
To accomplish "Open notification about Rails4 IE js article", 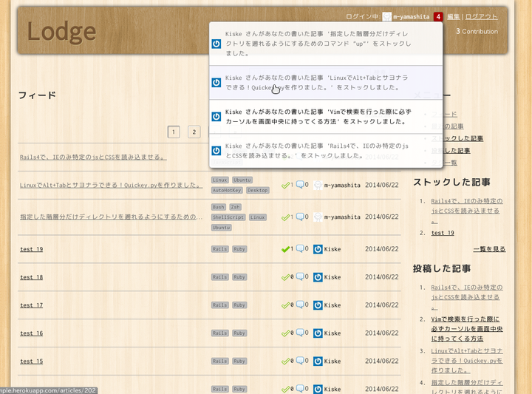I will pos(326,151).
